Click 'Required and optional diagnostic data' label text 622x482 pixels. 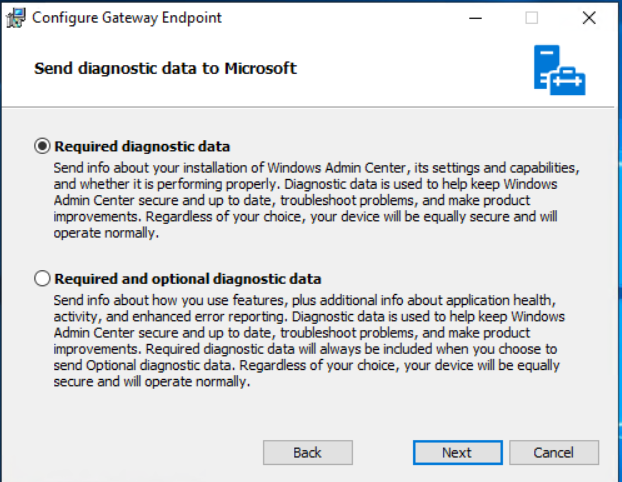[187, 279]
